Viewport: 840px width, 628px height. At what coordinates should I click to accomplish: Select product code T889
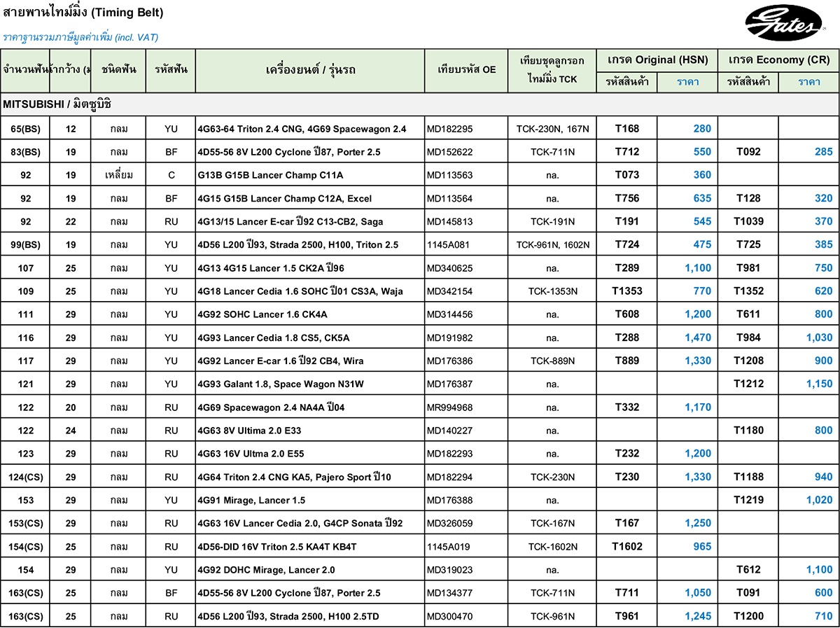click(x=627, y=361)
